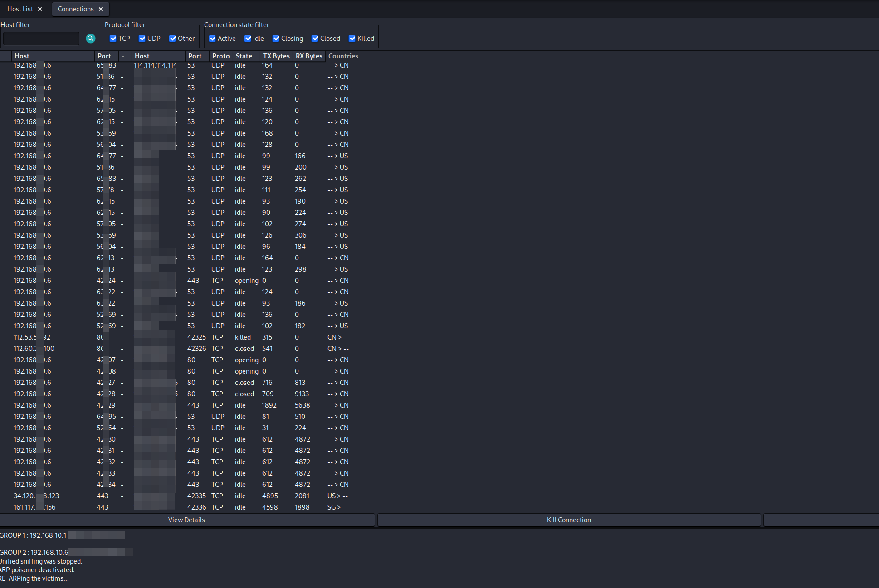
Task: Click the View Details button
Action: pyautogui.click(x=187, y=520)
